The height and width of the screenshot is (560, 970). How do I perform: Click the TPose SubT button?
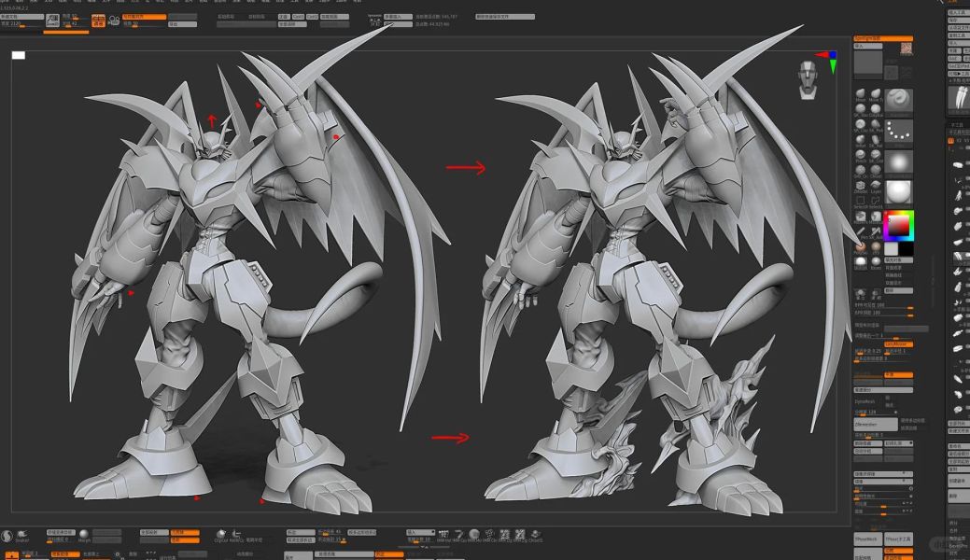point(898,539)
